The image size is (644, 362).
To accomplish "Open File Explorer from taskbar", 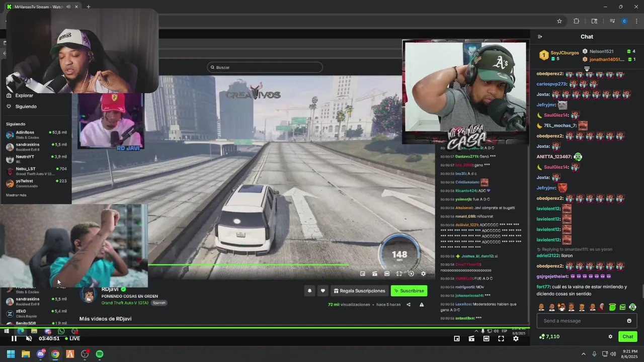I will tap(26, 354).
